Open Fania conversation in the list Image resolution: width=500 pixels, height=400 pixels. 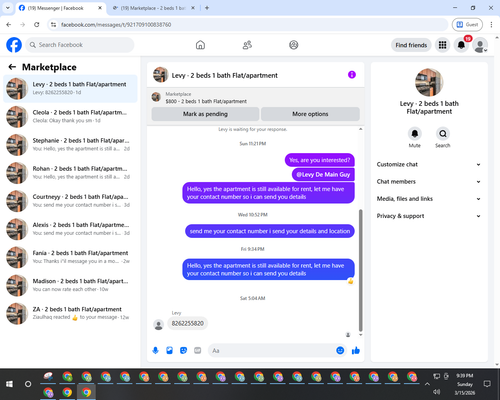(70, 257)
